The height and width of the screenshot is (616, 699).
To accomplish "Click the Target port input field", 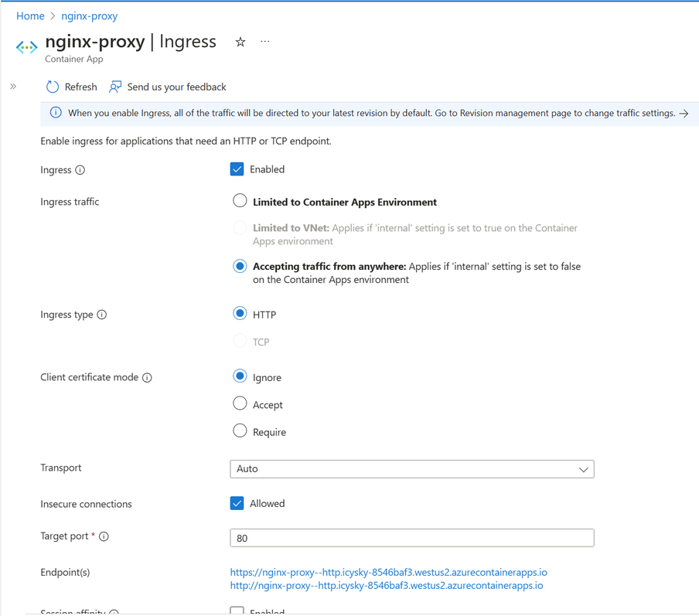I will point(412,538).
